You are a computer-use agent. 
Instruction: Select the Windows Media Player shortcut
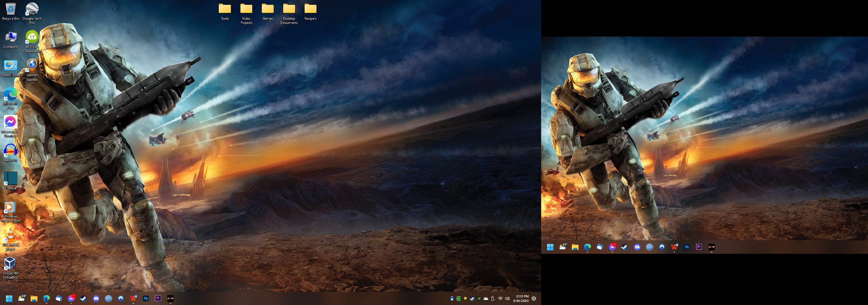point(10,207)
